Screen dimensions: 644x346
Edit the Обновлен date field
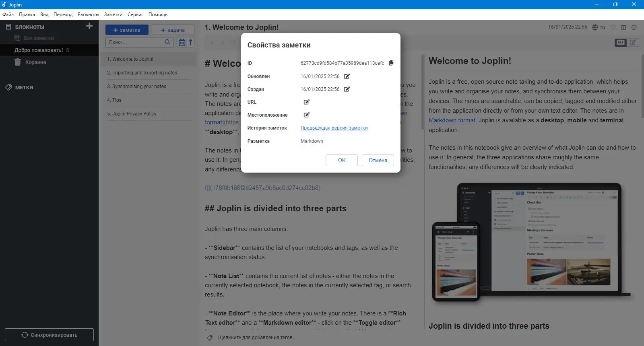click(347, 76)
